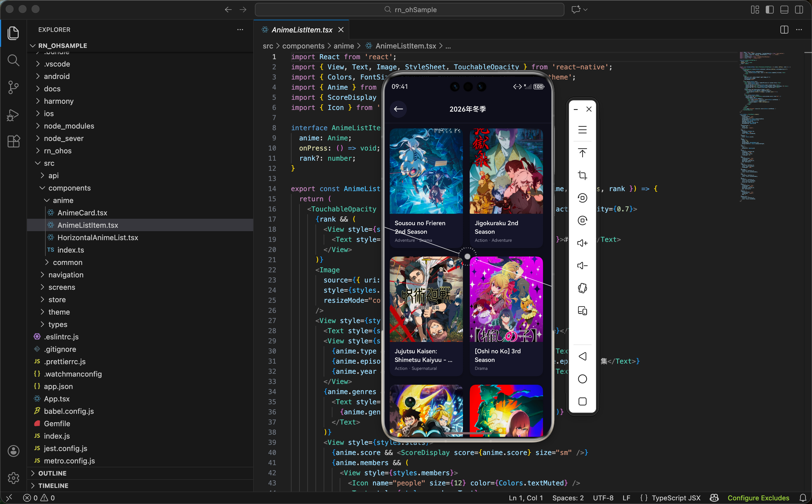Tap the back arrow in the phone app
Screen dimensions: 812x504
[x=398, y=109]
